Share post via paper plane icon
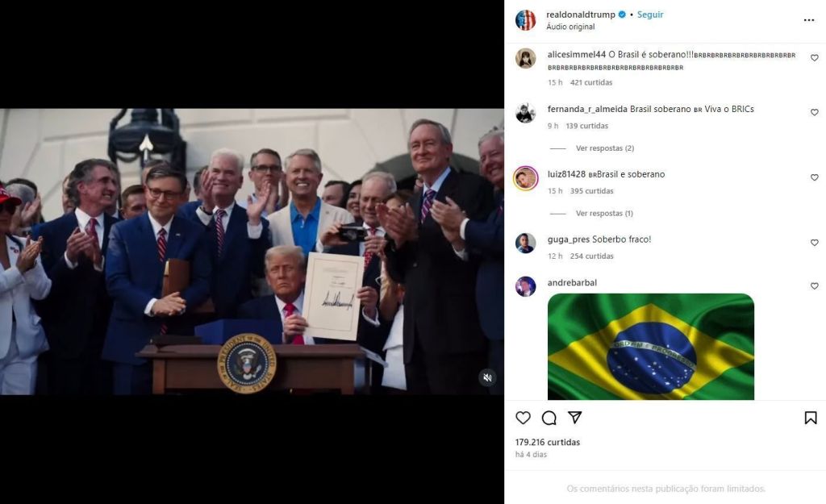 click(x=574, y=418)
